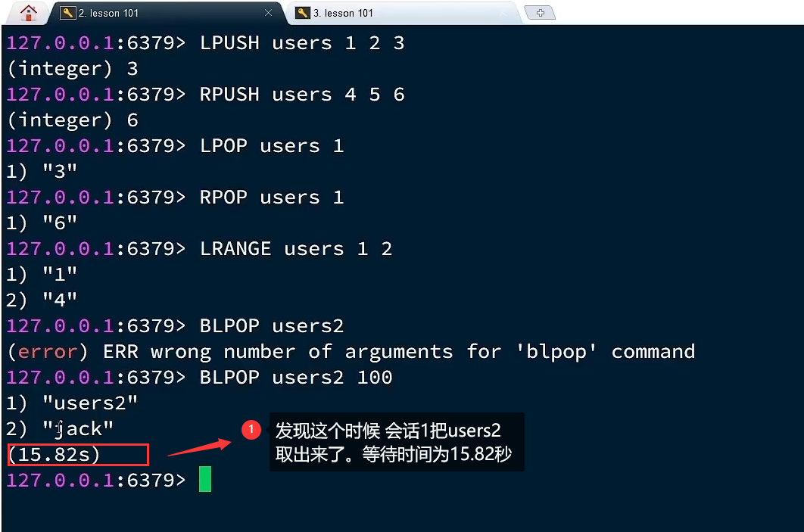The height and width of the screenshot is (532, 804).
Task: Click the blpop wrong-arguments error line
Action: click(351, 352)
